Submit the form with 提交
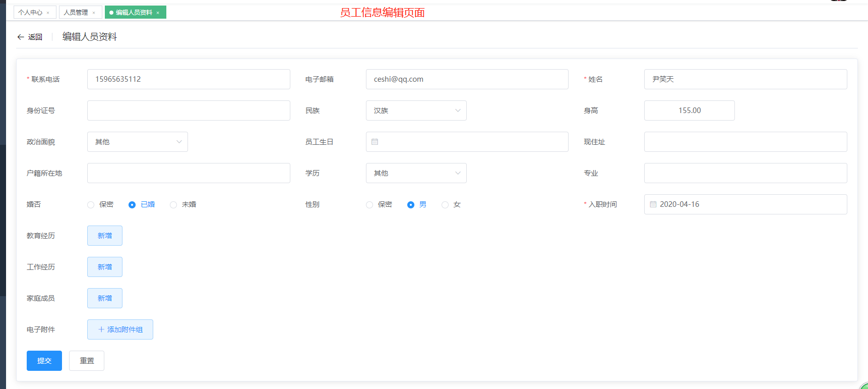 pyautogui.click(x=44, y=361)
